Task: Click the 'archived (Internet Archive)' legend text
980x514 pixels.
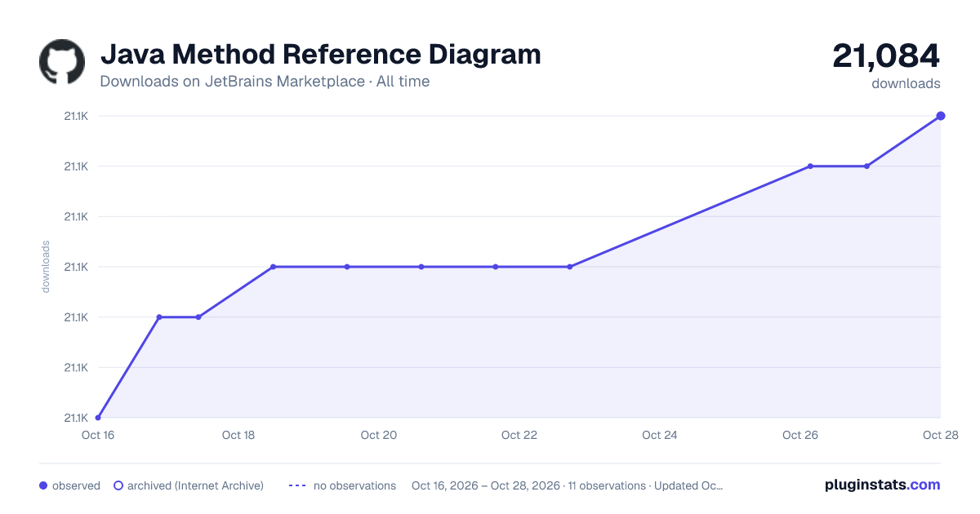Action: tap(195, 485)
